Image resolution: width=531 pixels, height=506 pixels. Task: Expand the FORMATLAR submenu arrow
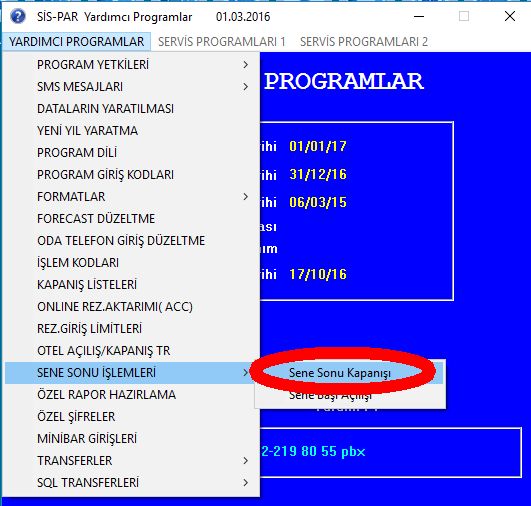point(246,197)
